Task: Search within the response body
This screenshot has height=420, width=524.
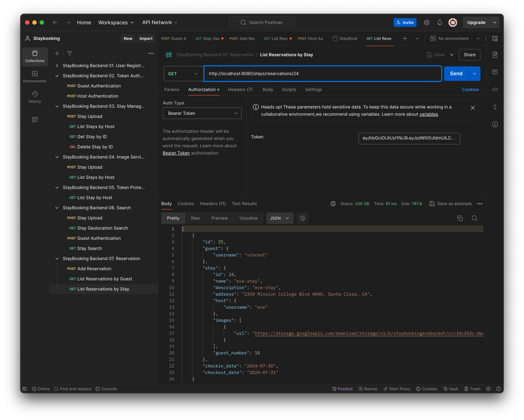Action: [x=475, y=218]
